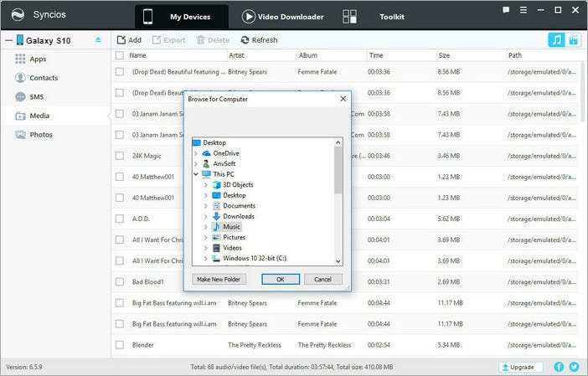Check the first (Drop Dead) Beautiful row
This screenshot has height=376, width=588.
tap(120, 72)
